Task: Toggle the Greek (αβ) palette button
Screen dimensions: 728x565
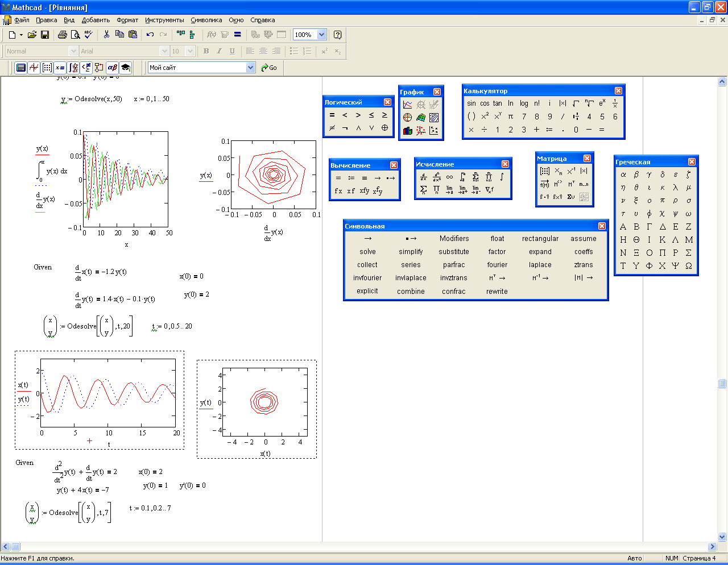Action: tap(112, 68)
